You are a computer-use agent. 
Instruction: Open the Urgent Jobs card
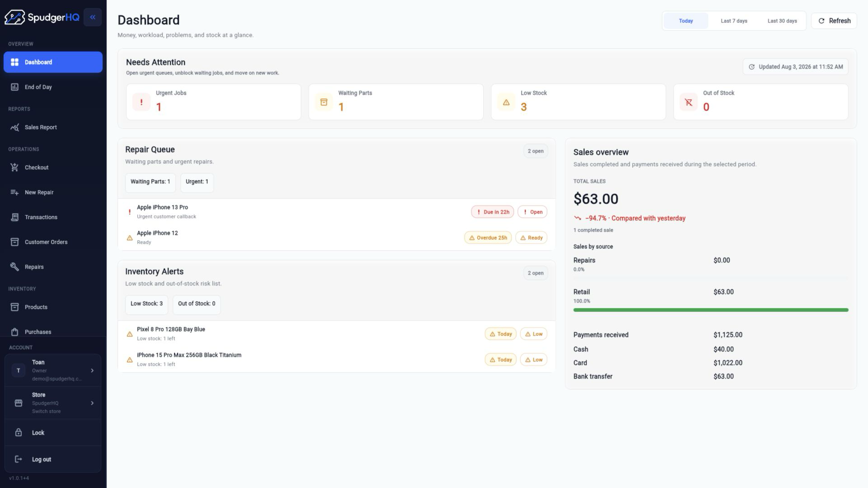click(213, 102)
